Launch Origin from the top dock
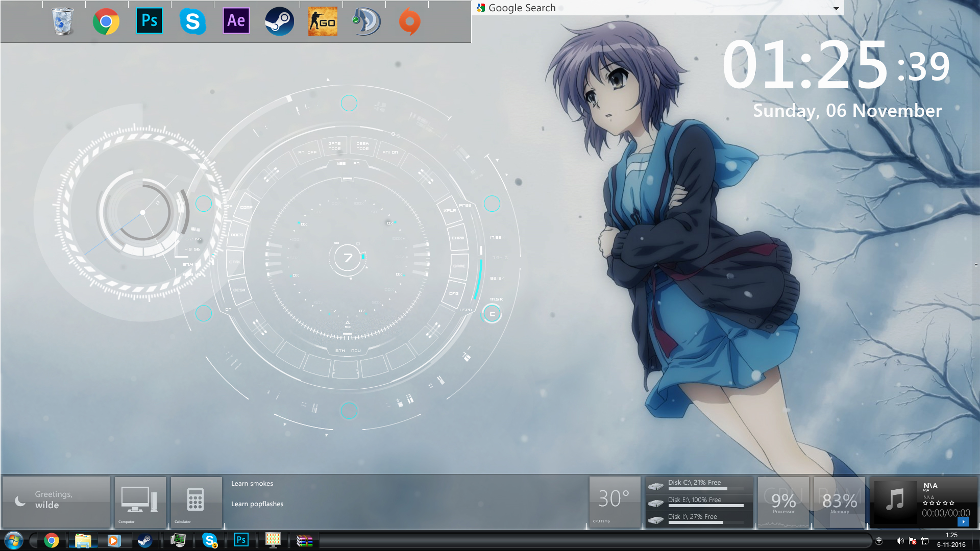This screenshot has width=980, height=551. pyautogui.click(x=409, y=21)
